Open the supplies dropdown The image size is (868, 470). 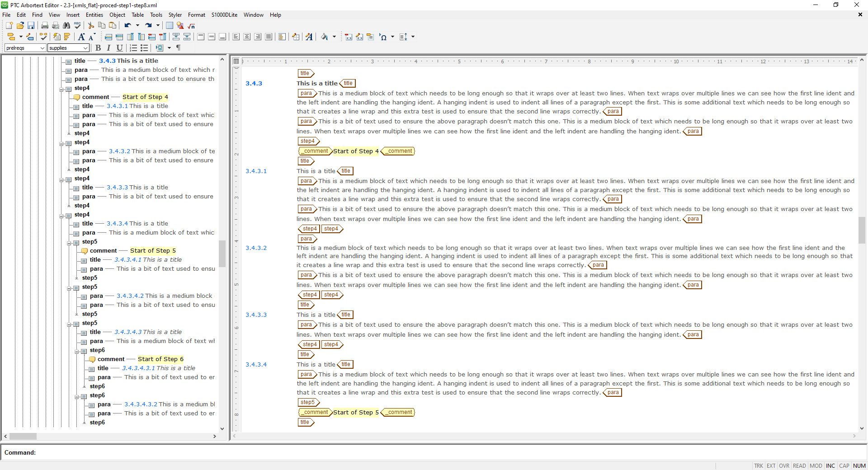tap(85, 48)
